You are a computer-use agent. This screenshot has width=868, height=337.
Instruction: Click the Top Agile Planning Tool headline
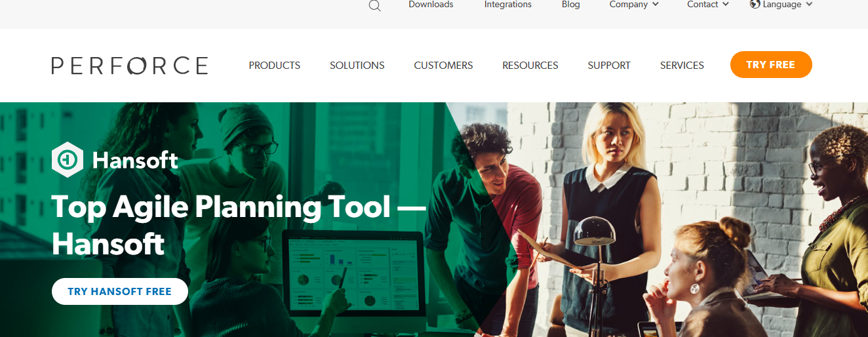[239, 226]
